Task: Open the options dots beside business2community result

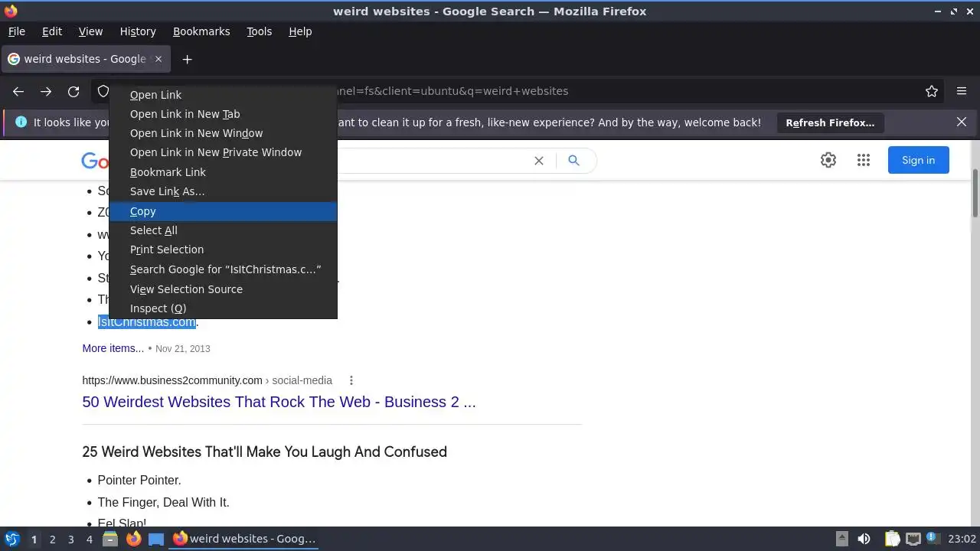Action: point(351,380)
